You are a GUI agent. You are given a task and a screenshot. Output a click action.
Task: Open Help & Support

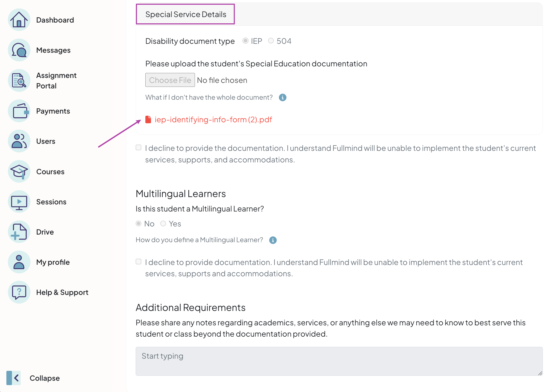(x=62, y=292)
